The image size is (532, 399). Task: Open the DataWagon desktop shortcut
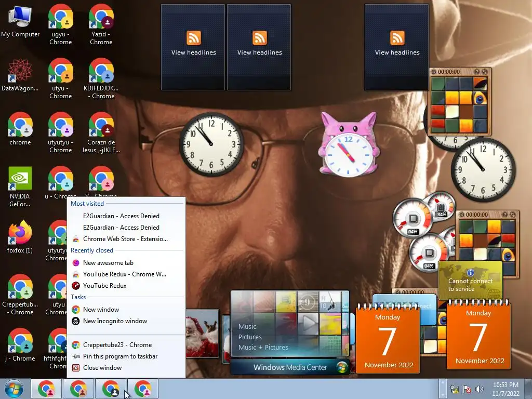[20, 75]
